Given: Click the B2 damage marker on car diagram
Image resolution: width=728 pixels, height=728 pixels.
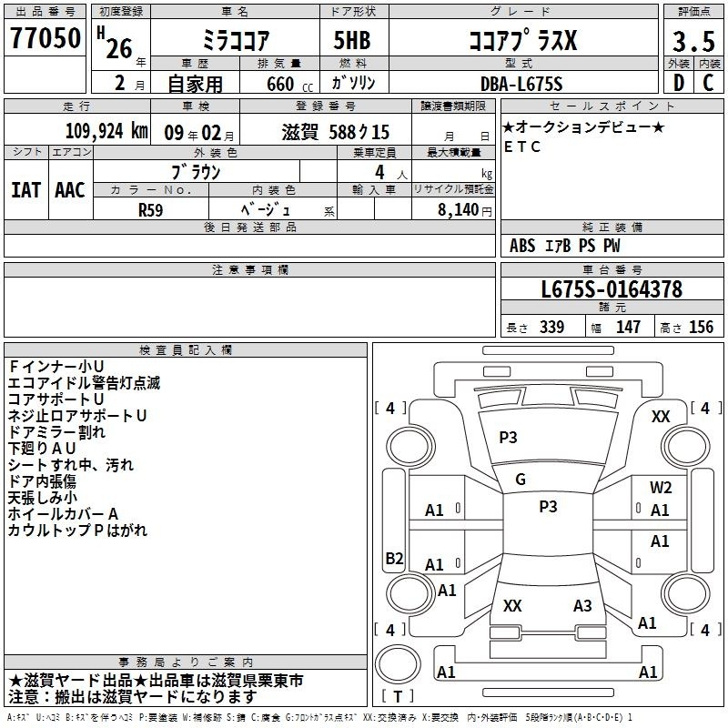Looking at the screenshot, I should pyautogui.click(x=393, y=558).
